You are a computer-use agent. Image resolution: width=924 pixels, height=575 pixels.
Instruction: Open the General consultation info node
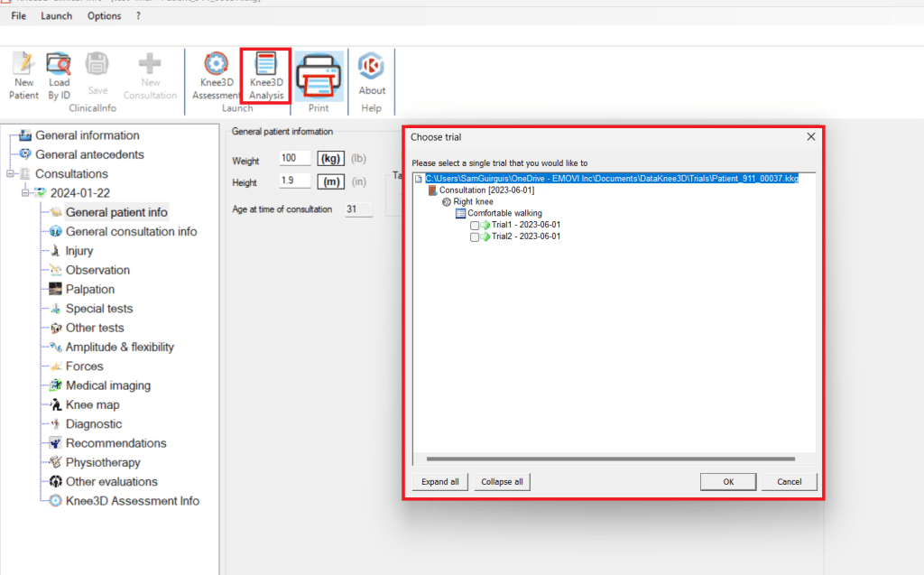point(132,232)
